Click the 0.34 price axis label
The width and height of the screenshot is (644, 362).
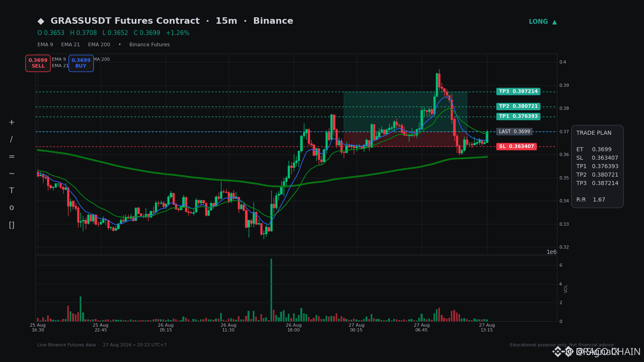pos(564,201)
